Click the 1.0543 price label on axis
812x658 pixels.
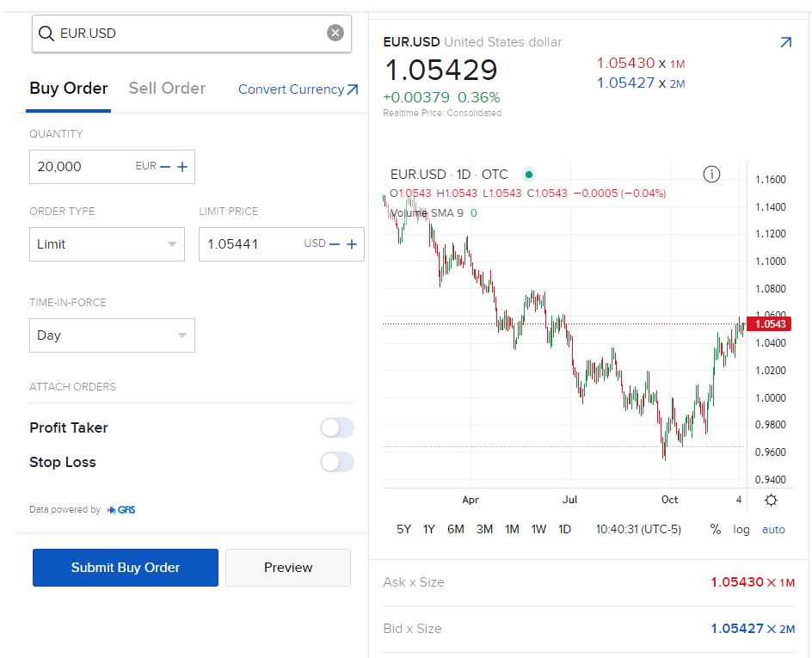click(769, 324)
